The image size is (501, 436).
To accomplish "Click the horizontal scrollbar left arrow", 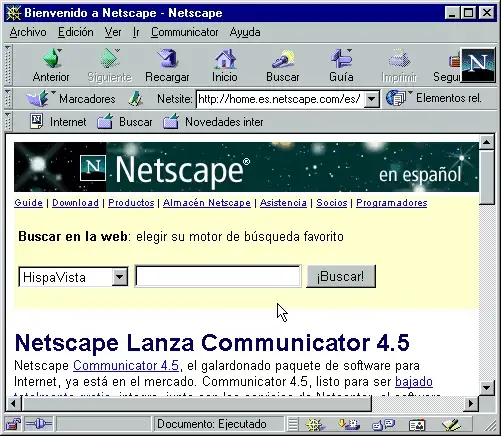I will 13,404.
